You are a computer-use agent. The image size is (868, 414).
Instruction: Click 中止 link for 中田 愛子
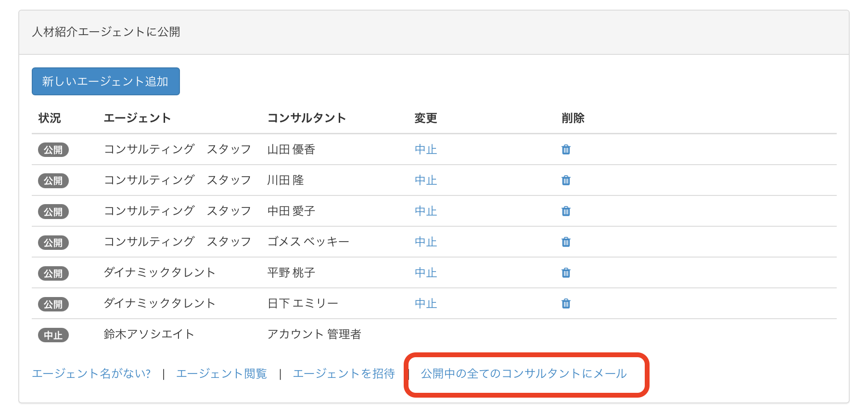(x=425, y=211)
